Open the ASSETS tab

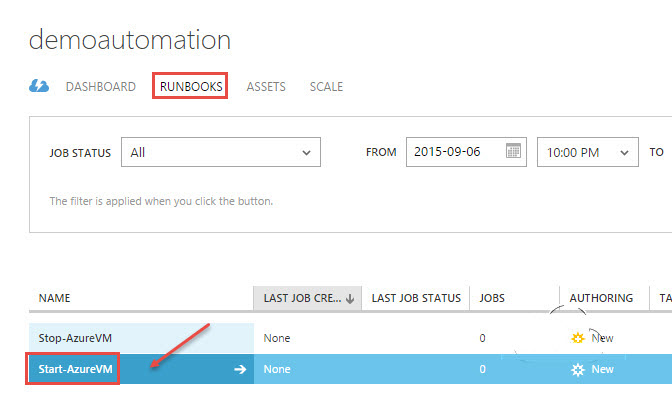pos(266,87)
